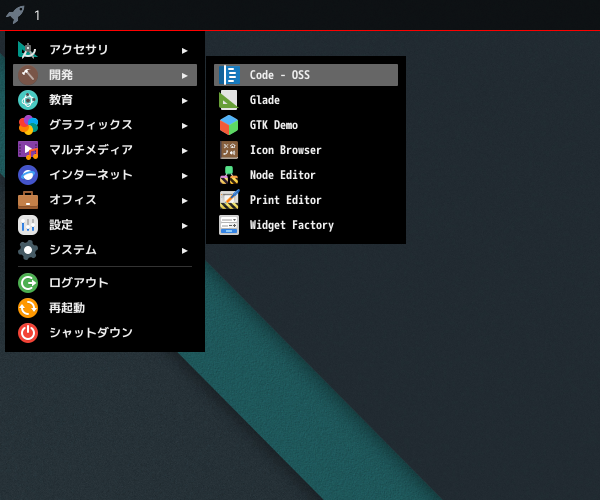Click the マルチメディア film and music icon
This screenshot has width=600, height=500.
(x=28, y=150)
